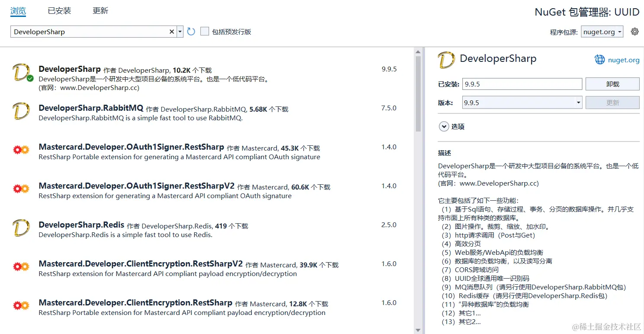Click the nuget.org globe icon
The image size is (644, 334).
[599, 60]
